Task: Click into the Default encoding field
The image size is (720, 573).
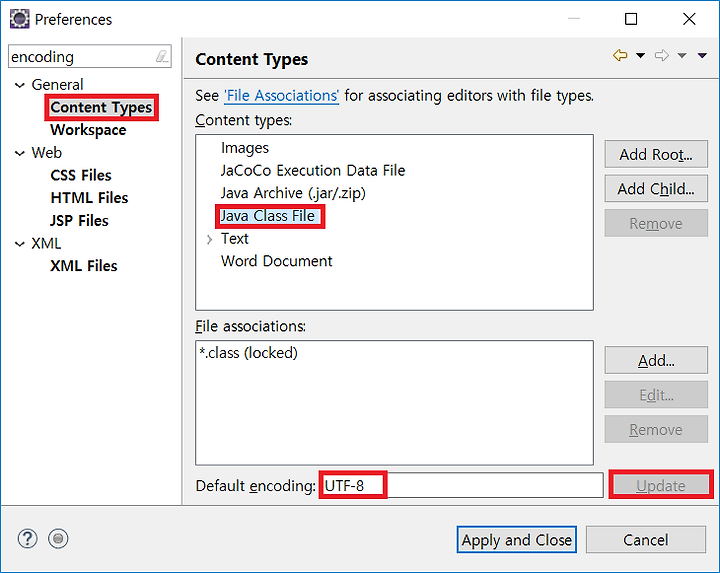Action: (x=461, y=485)
